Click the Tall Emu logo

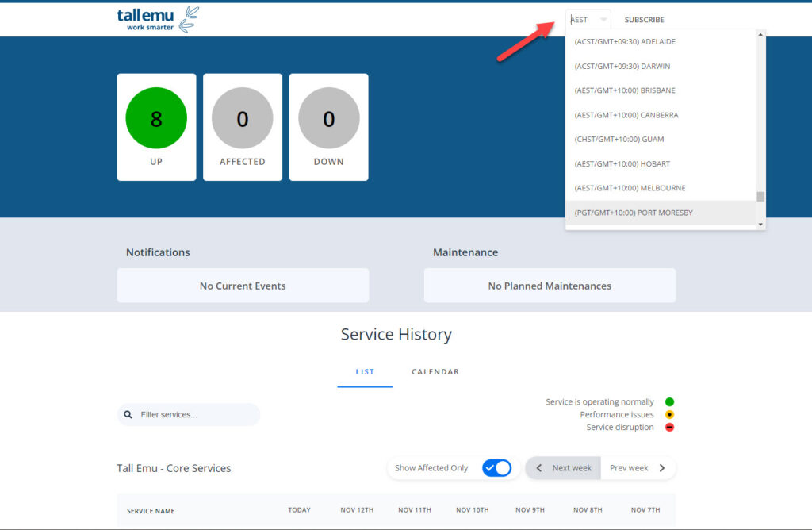pos(157,19)
